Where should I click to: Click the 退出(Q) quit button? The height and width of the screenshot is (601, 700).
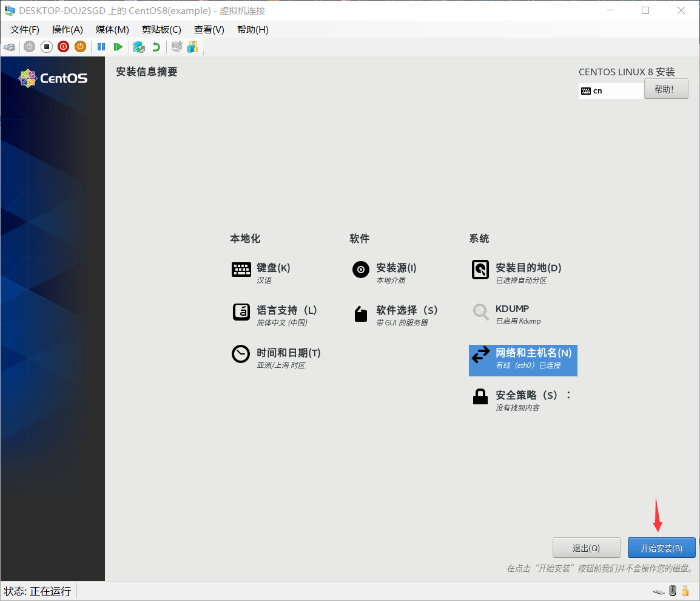586,548
